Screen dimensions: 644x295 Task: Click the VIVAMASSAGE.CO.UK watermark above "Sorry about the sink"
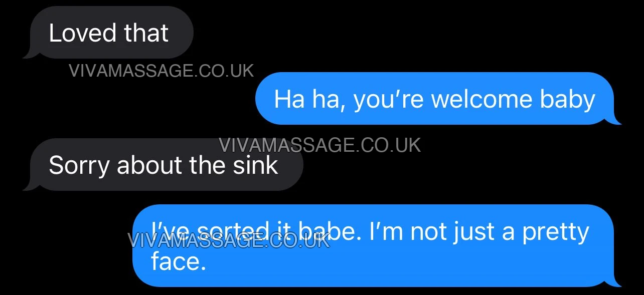point(319,145)
